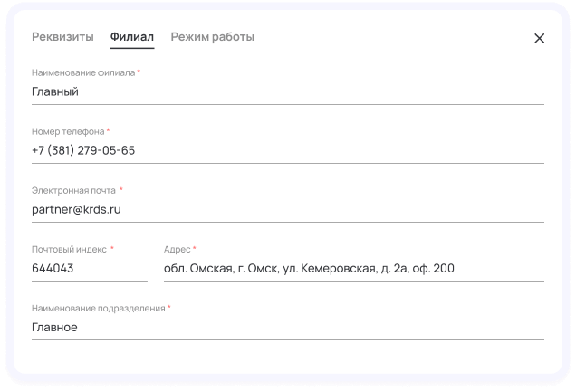Click the required asterisk after Электронная почта
This screenshot has height=392, width=576.
(121, 190)
